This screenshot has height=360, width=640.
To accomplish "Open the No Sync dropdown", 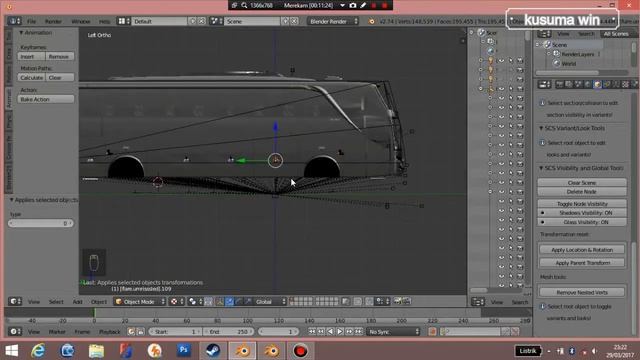I will [x=393, y=332].
